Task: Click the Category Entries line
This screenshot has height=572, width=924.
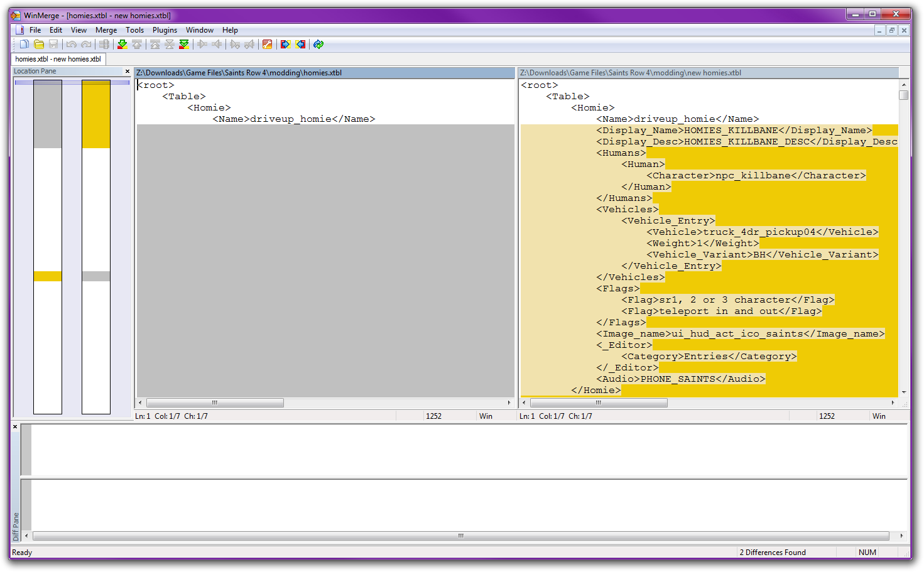Action: tap(709, 357)
